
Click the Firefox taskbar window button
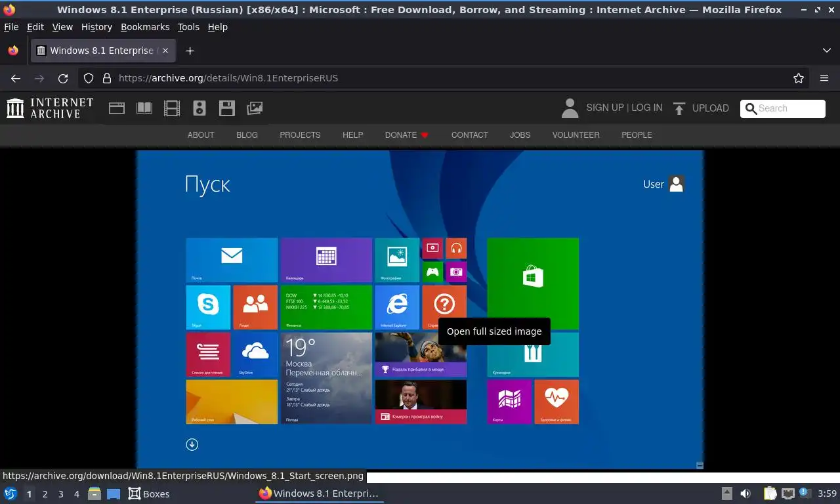320,493
